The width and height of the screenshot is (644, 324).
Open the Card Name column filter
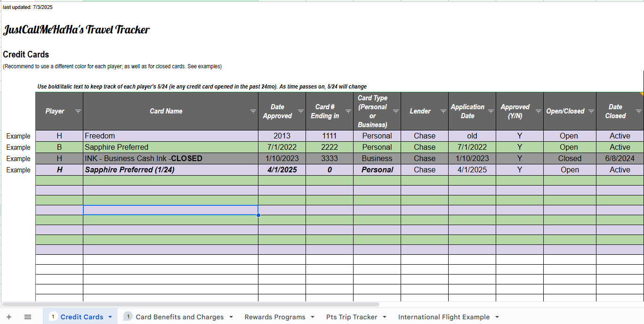click(253, 111)
